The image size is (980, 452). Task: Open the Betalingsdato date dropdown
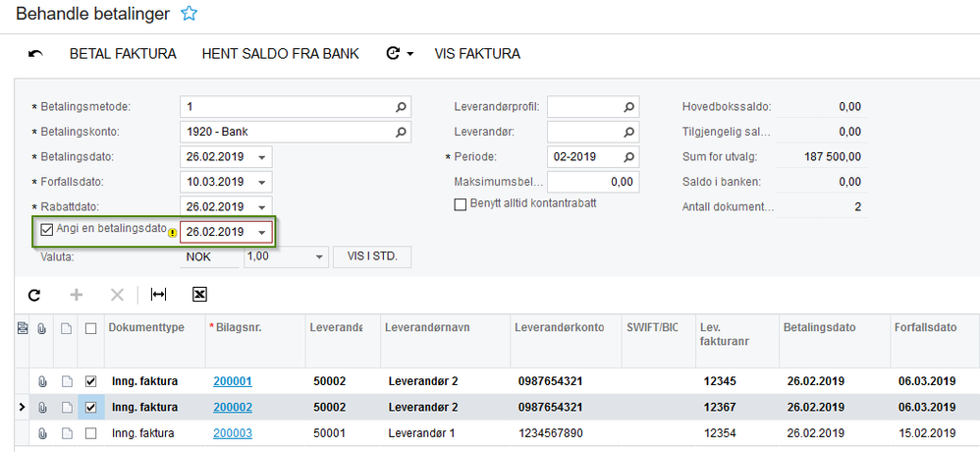pyautogui.click(x=262, y=157)
